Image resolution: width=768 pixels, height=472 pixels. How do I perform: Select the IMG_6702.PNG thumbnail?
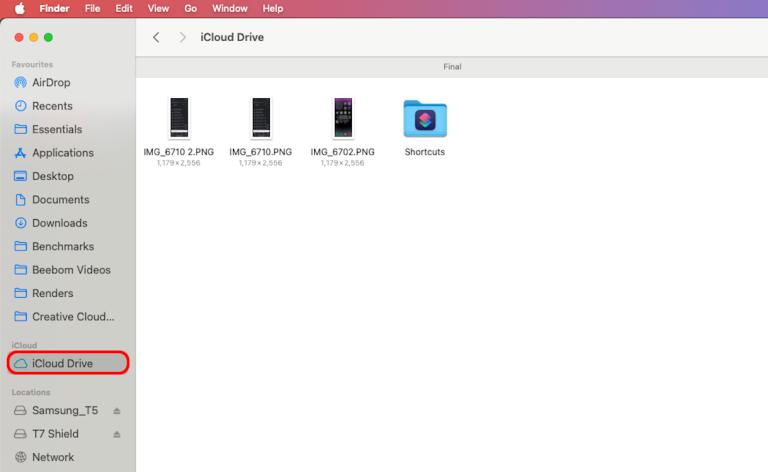(342, 119)
